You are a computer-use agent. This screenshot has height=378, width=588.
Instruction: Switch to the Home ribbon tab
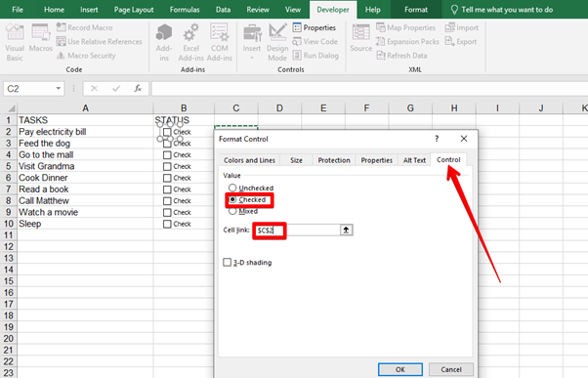point(54,10)
